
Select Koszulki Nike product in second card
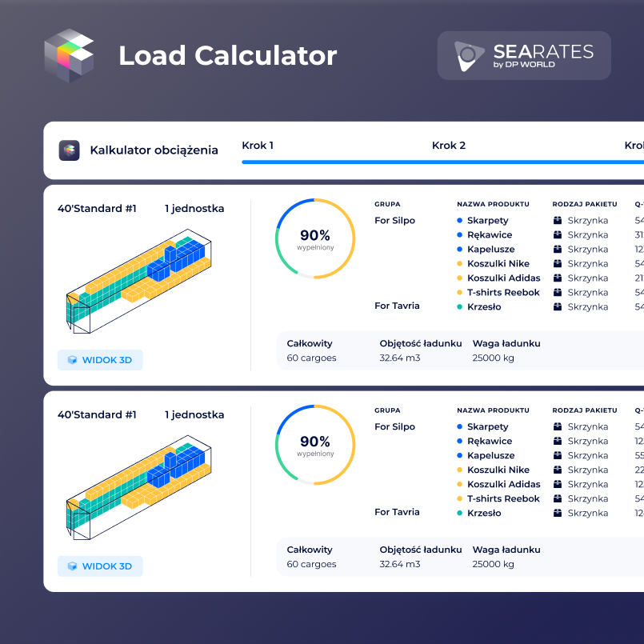pos(498,470)
